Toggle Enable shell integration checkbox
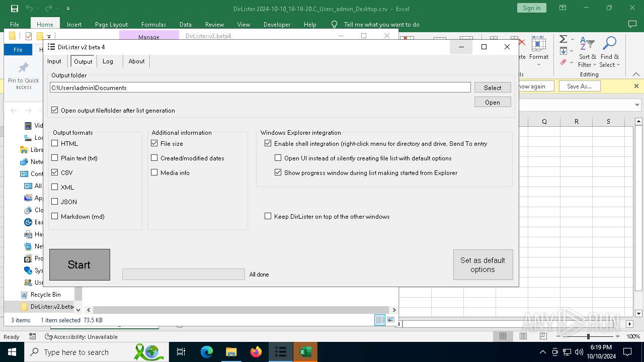The image size is (644, 362). (268, 143)
